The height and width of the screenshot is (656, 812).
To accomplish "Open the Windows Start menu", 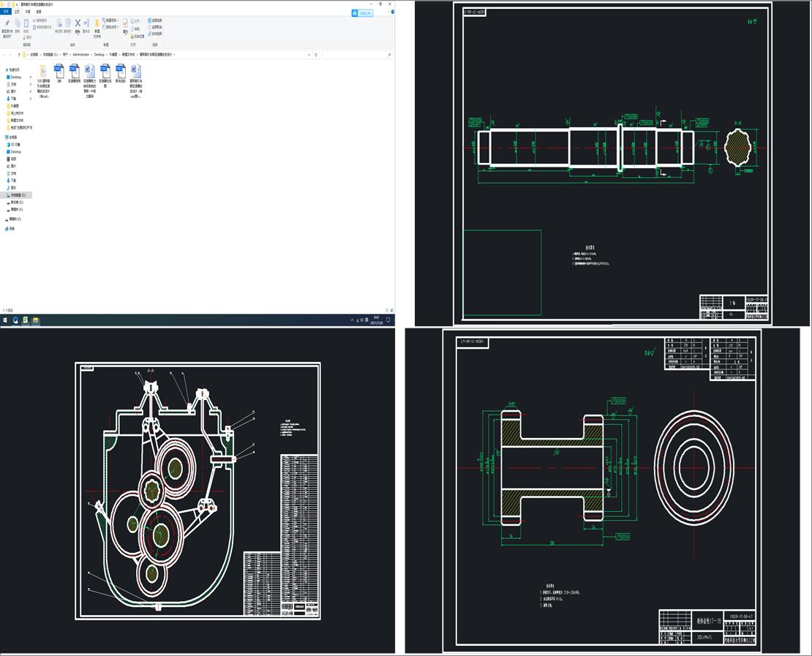I will point(5,320).
